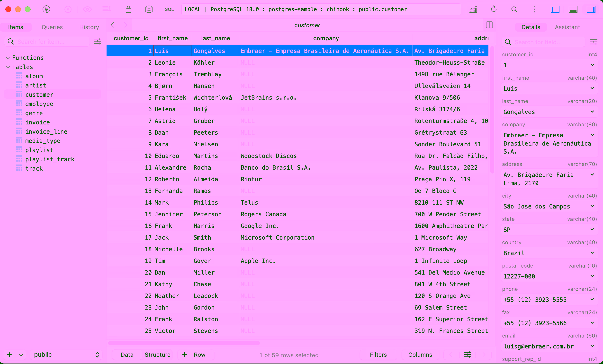Switch to the Queries tab
The width and height of the screenshot is (603, 364).
(x=52, y=27)
